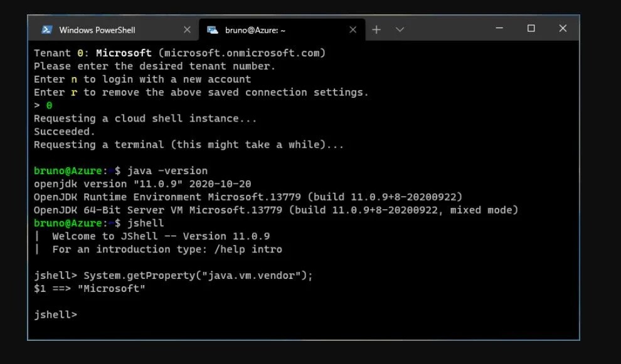Image resolution: width=621 pixels, height=364 pixels.
Task: Click the java -version command text
Action: [x=167, y=170]
